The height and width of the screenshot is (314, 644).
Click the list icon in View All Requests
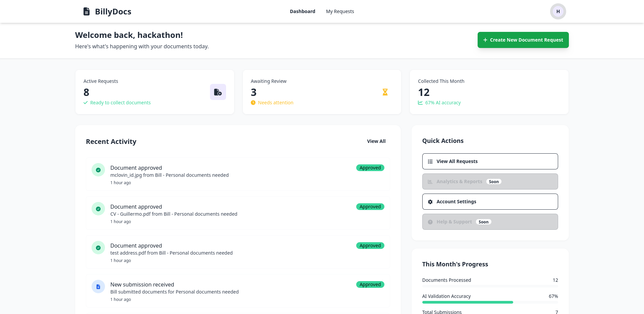pyautogui.click(x=430, y=161)
